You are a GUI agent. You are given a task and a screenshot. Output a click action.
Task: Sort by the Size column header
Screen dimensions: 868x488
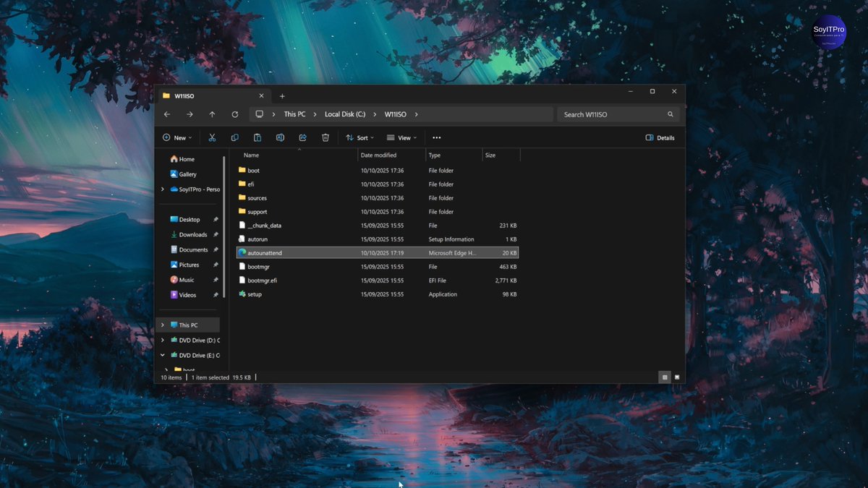[501, 155]
